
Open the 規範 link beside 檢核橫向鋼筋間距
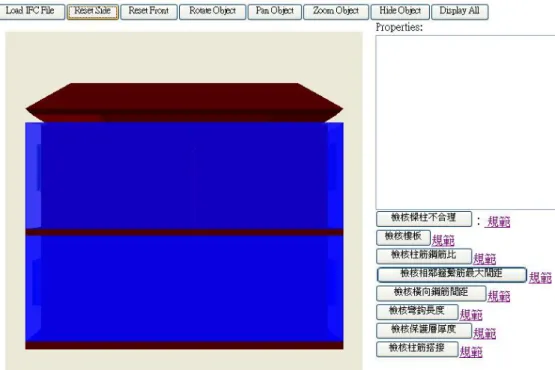pyautogui.click(x=499, y=296)
